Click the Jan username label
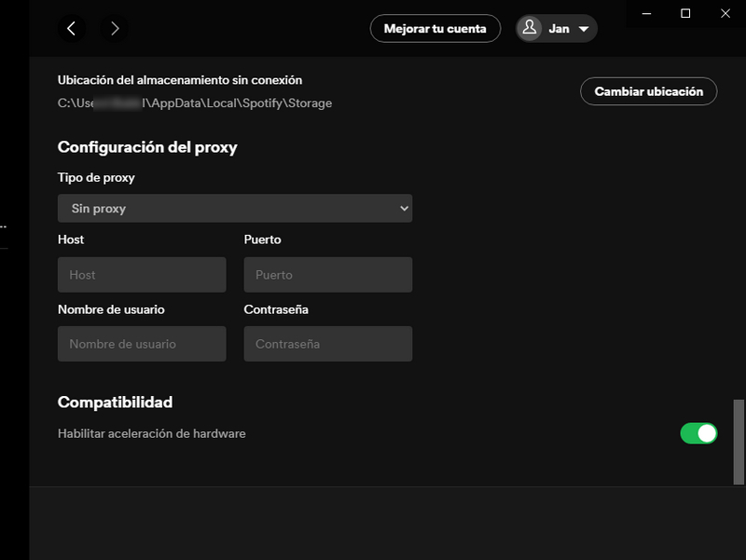Screen dimensions: 746x560 pyautogui.click(x=557, y=28)
